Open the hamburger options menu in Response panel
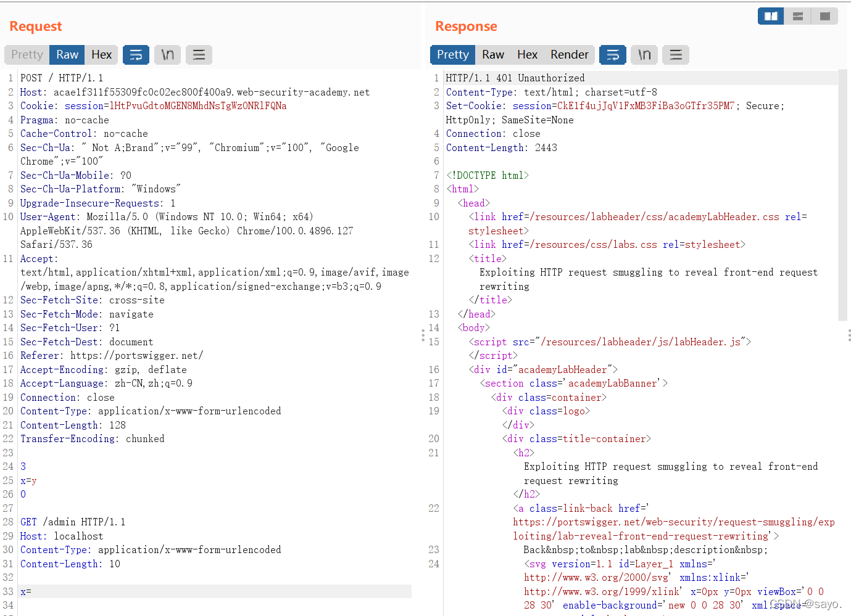Image resolution: width=851 pixels, height=616 pixels. pyautogui.click(x=676, y=55)
